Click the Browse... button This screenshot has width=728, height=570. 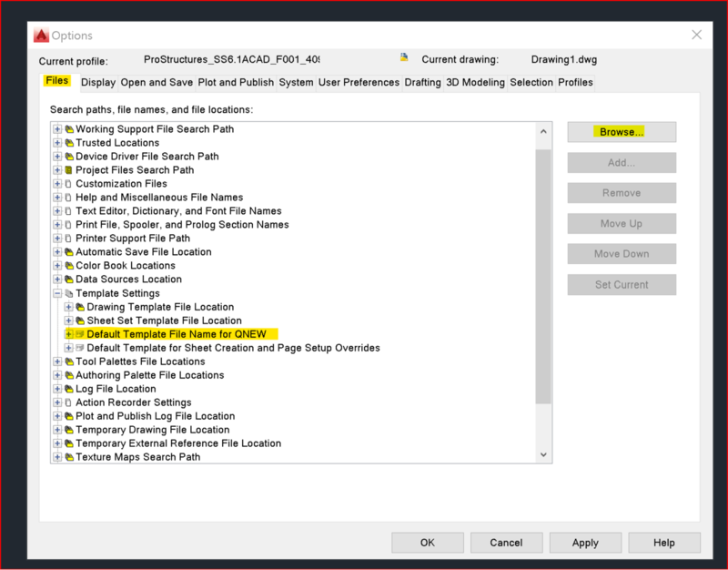(x=622, y=132)
